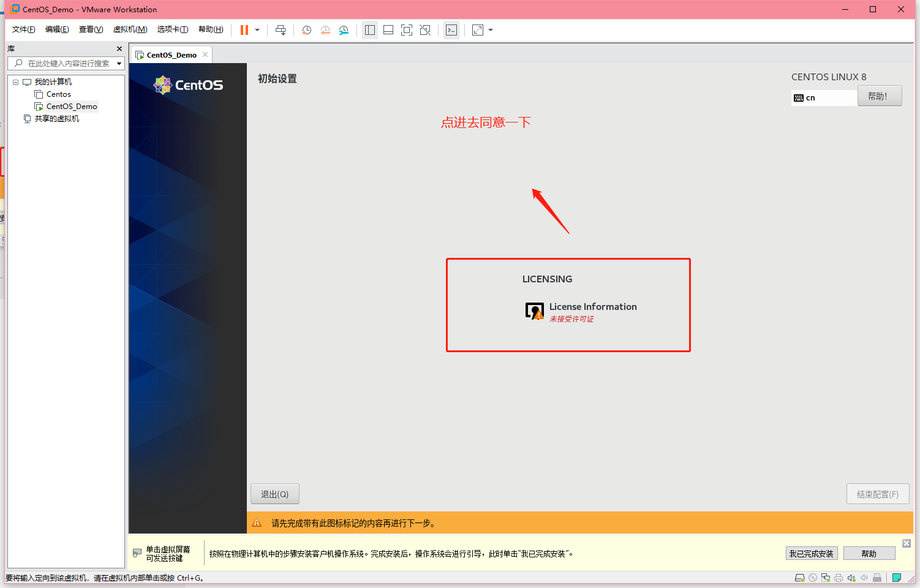Image resolution: width=920 pixels, height=588 pixels.
Task: Switch to Unity mode
Action: [x=425, y=30]
